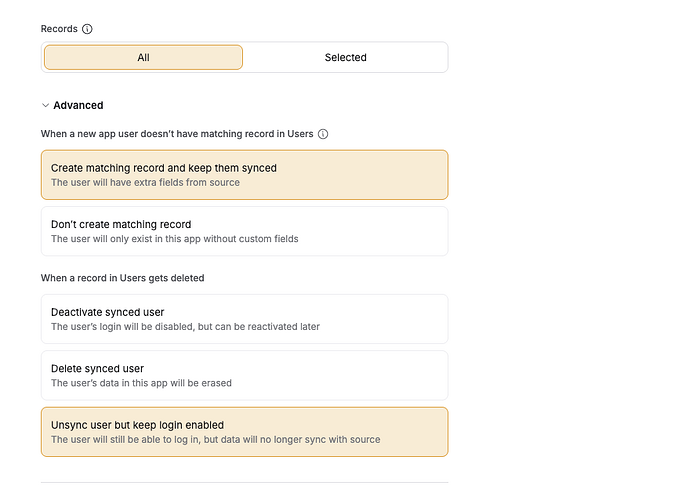
Task: Click the Advanced section heading text
Action: [78, 105]
